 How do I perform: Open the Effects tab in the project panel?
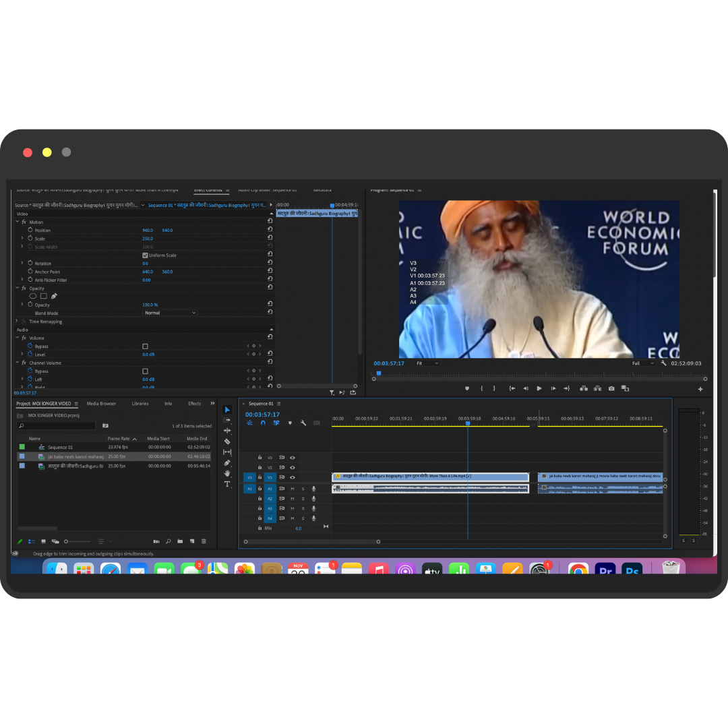[x=194, y=404]
